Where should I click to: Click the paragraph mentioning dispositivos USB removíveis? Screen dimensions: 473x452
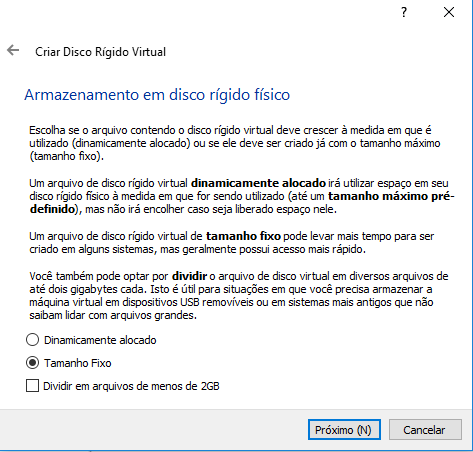(239, 296)
